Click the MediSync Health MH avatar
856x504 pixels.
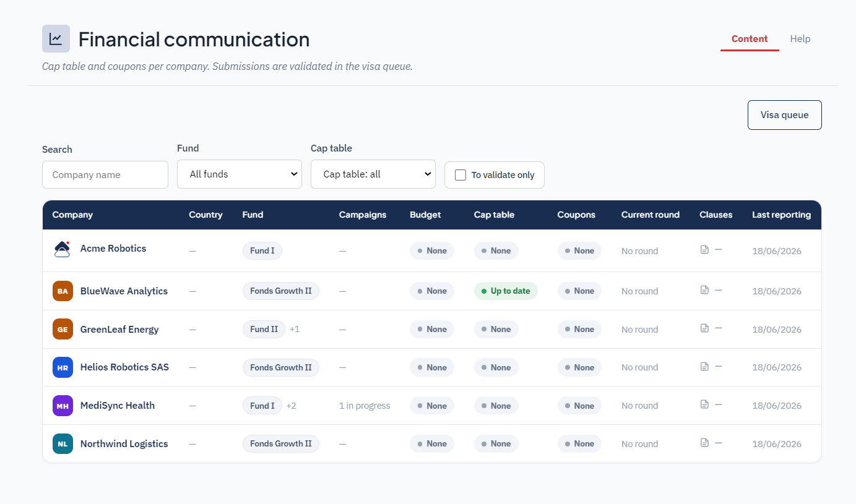pyautogui.click(x=63, y=406)
